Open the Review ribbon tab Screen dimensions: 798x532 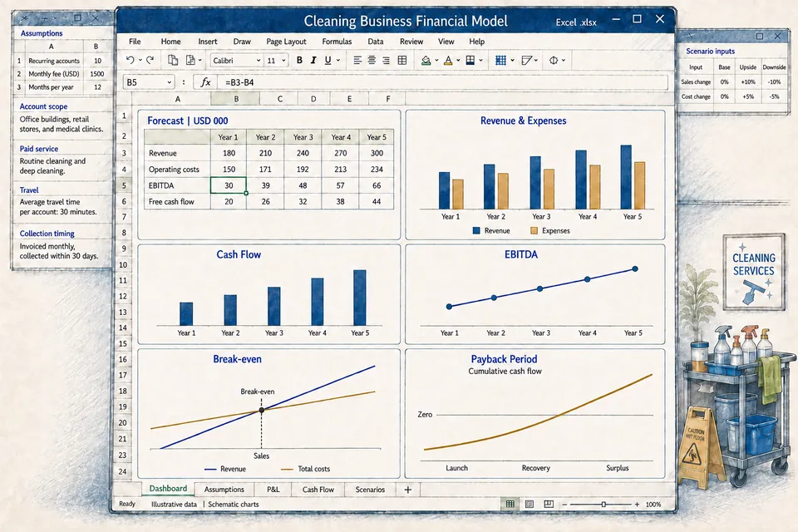(411, 42)
